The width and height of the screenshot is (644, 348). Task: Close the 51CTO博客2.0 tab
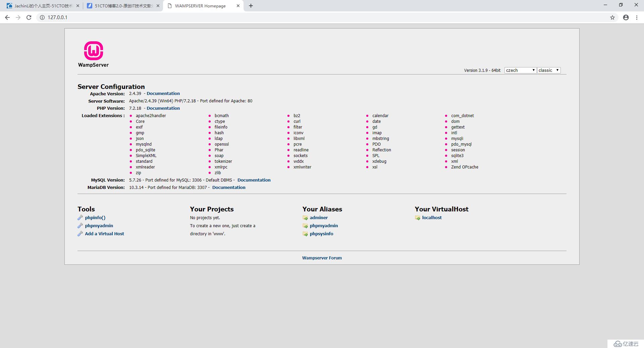(x=158, y=6)
